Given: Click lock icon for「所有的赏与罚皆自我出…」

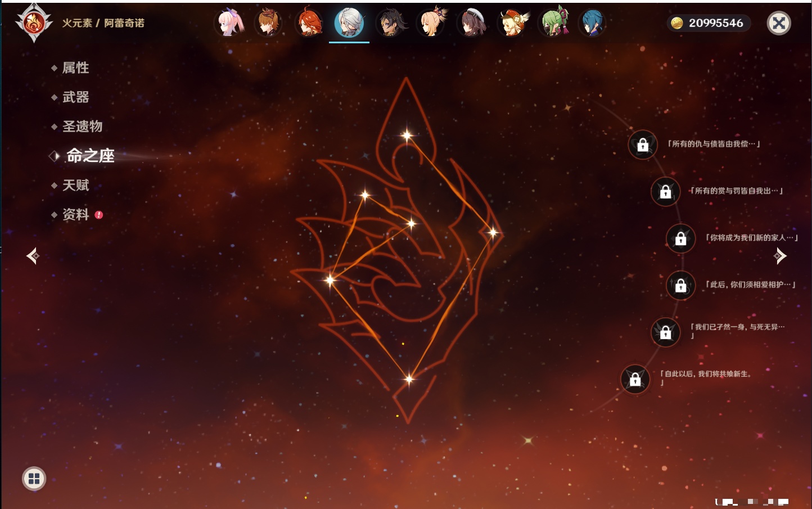Looking at the screenshot, I should click(665, 191).
